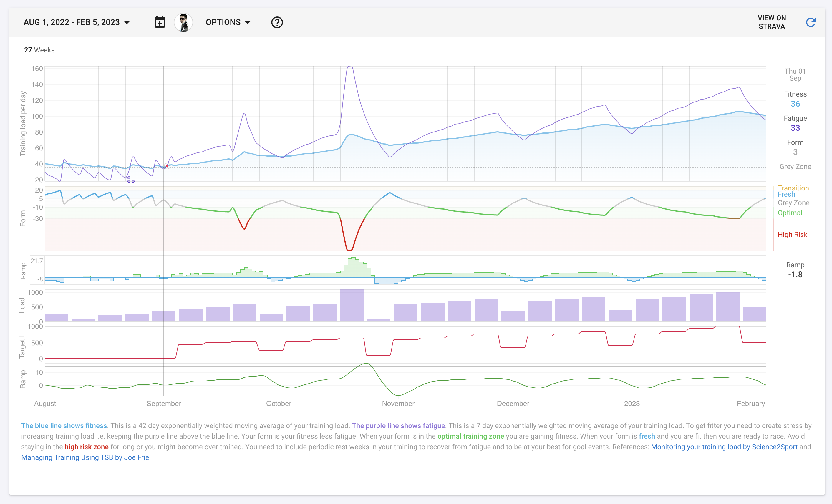Click the blue refresh icon

point(811,22)
